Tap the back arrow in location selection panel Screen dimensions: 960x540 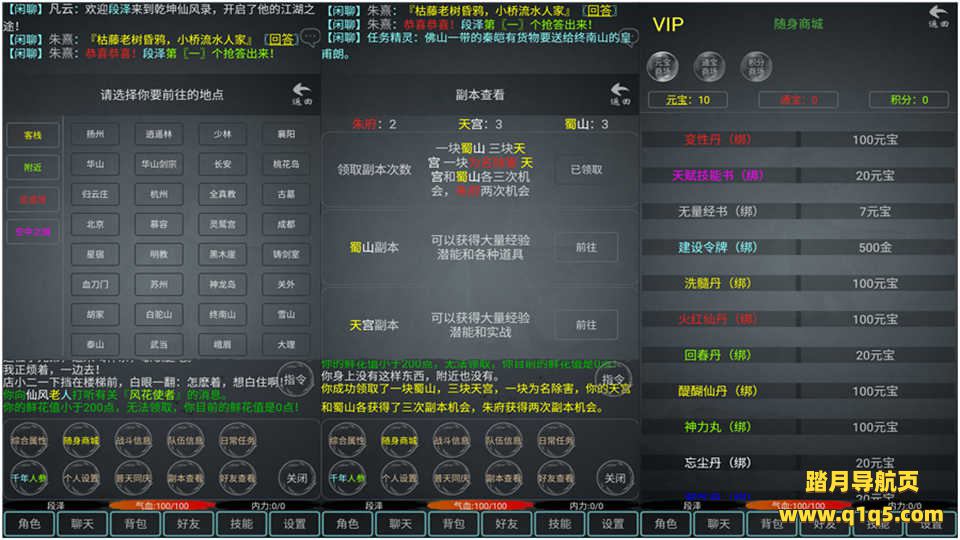pos(301,94)
